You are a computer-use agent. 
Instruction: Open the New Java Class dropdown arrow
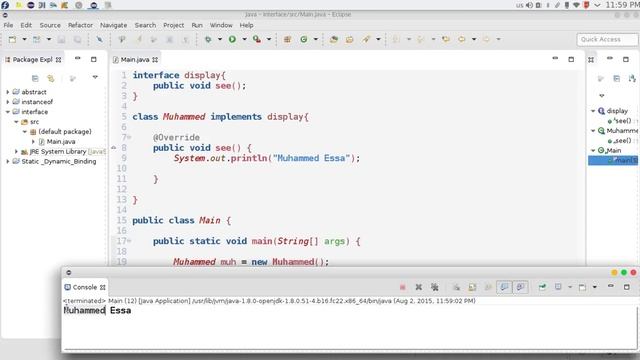[316, 39]
